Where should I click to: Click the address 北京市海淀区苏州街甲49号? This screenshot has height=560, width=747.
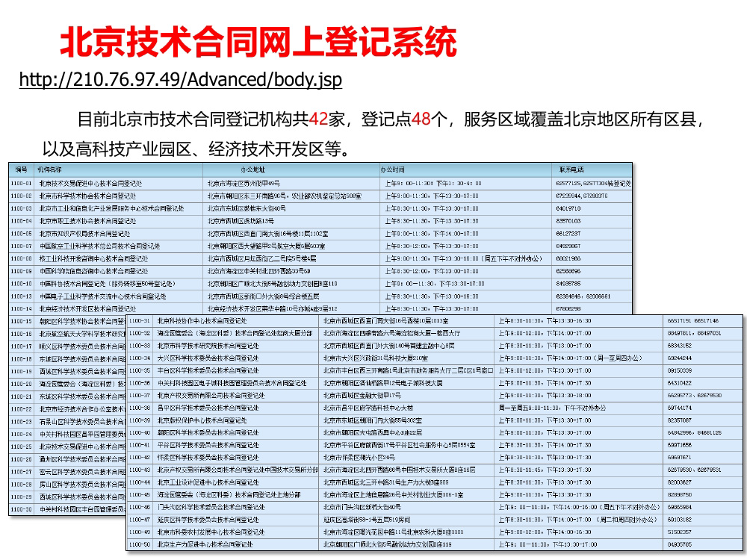pyautogui.click(x=244, y=184)
